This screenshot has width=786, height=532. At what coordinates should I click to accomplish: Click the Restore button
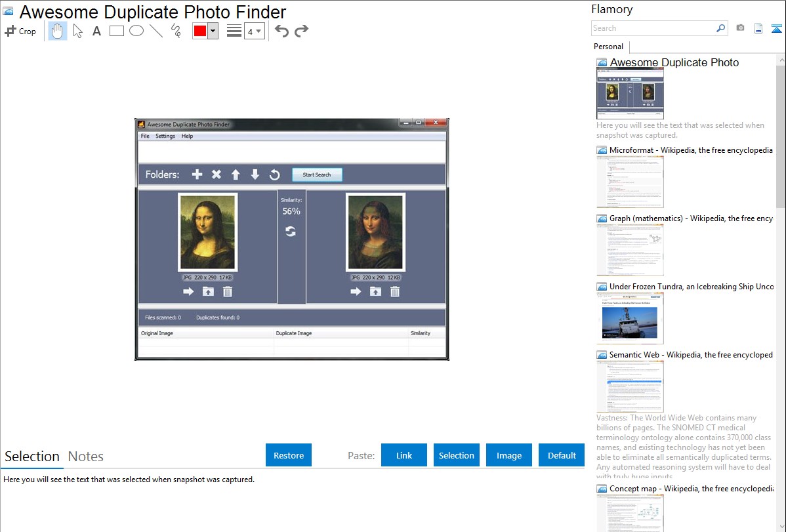[289, 455]
